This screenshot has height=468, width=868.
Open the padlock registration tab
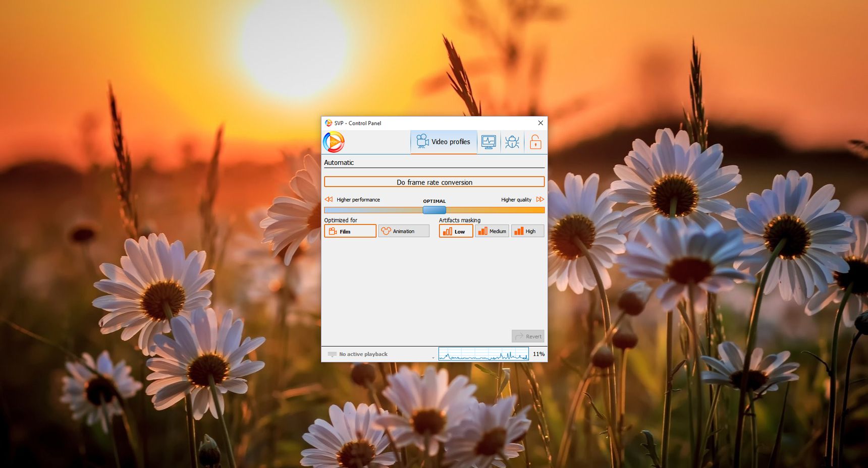pyautogui.click(x=535, y=142)
